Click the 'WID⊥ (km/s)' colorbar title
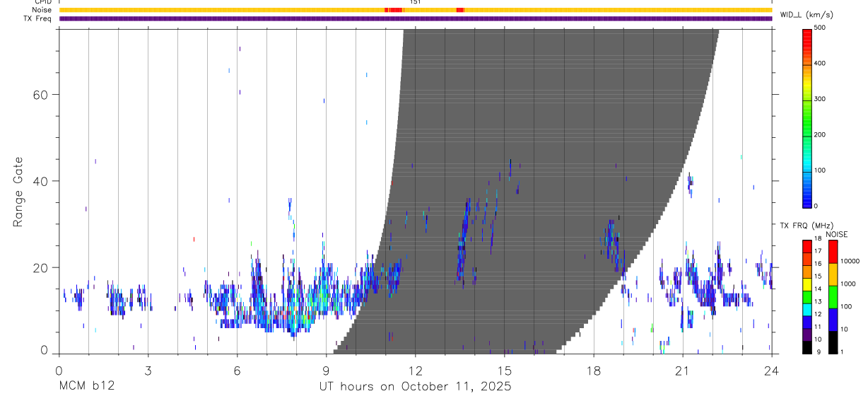 pyautogui.click(x=806, y=15)
